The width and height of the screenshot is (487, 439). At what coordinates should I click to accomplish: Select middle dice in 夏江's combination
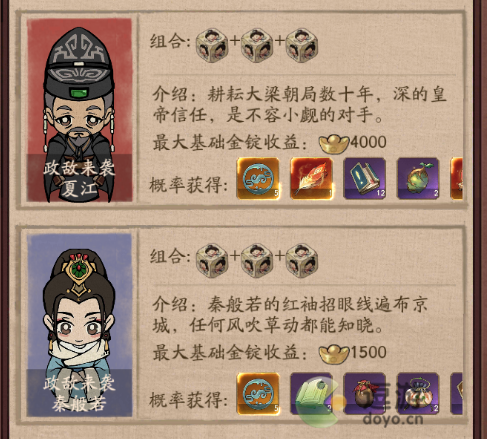pos(257,45)
